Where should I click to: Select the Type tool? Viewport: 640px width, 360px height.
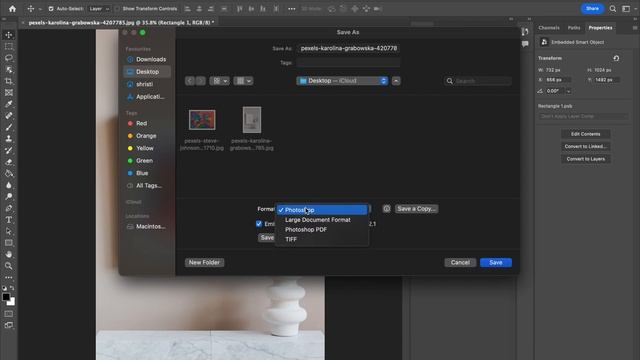pyautogui.click(x=9, y=220)
